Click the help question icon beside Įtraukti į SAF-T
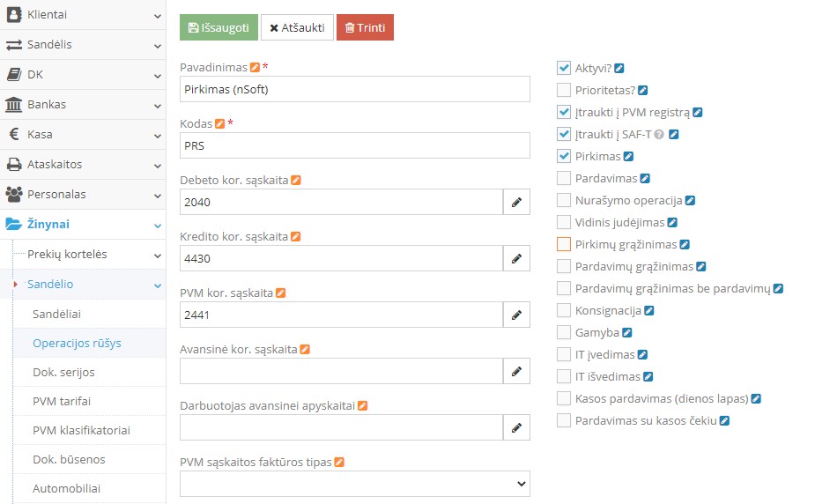The height and width of the screenshot is (504, 815). [658, 135]
